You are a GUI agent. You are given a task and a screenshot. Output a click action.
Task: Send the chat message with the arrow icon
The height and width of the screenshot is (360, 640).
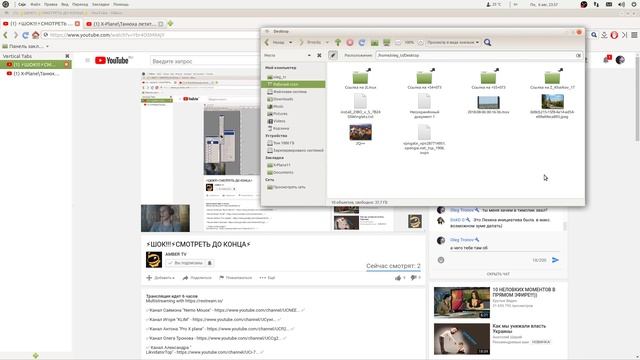tap(555, 260)
